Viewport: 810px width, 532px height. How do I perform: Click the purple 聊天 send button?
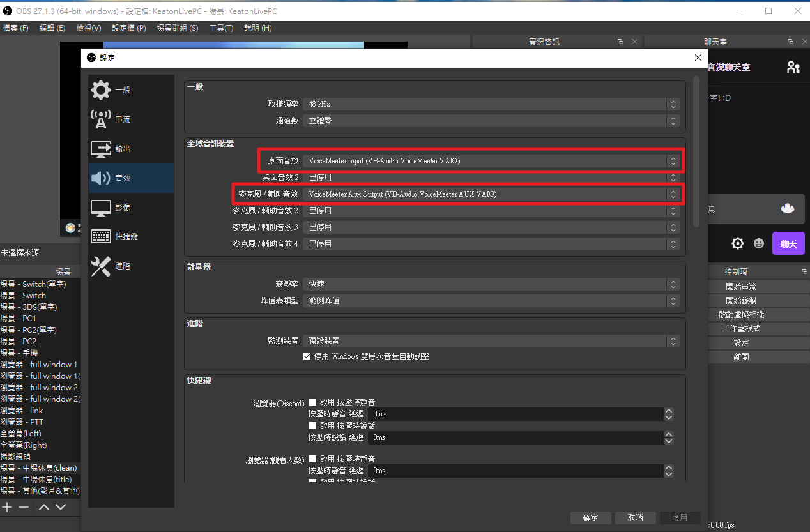(788, 243)
